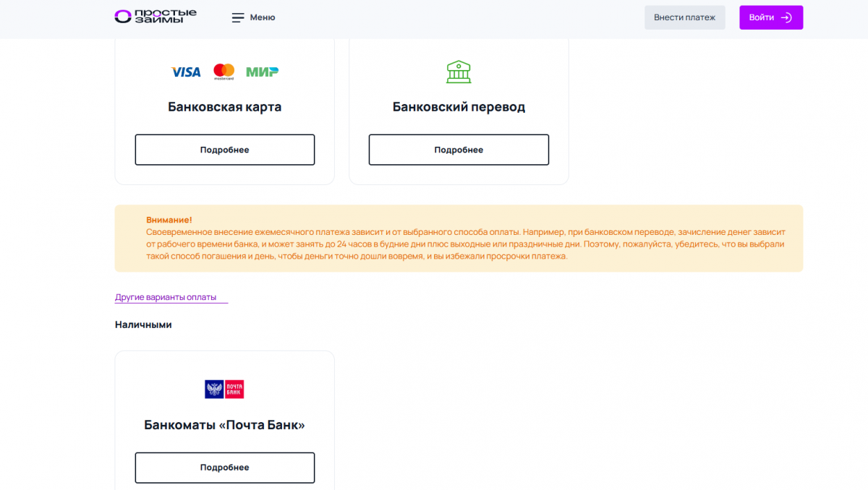Click the arrow icon inside the Войти button

[786, 17]
